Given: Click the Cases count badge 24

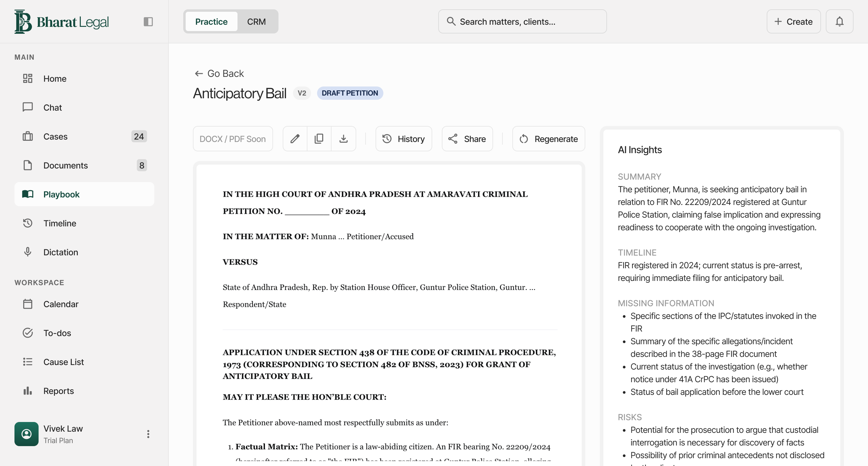Looking at the screenshot, I should click(139, 137).
